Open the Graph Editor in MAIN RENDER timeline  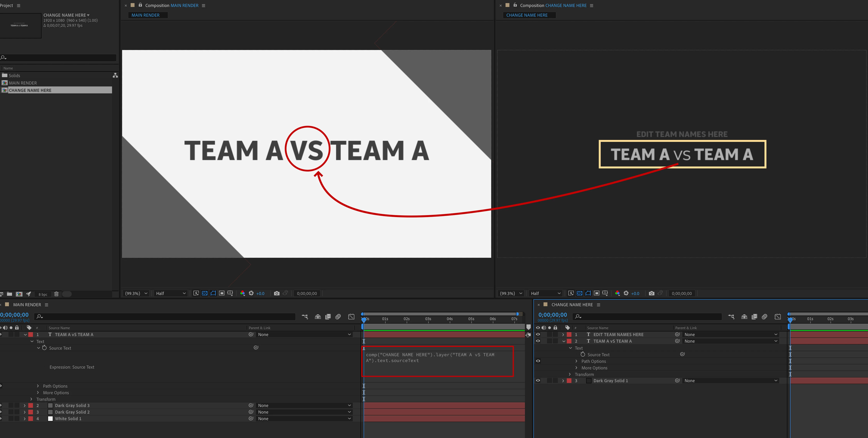[351, 316]
